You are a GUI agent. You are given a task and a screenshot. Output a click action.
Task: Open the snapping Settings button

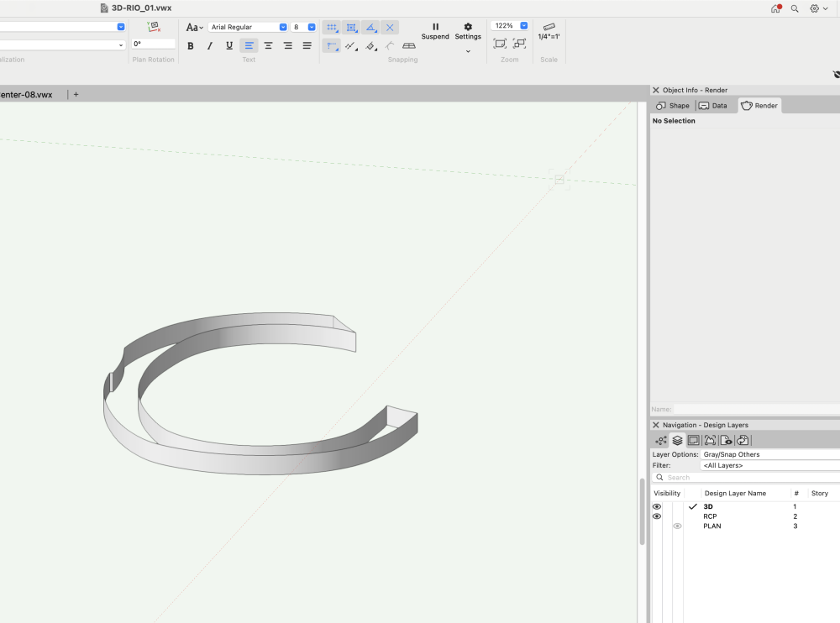pyautogui.click(x=468, y=31)
